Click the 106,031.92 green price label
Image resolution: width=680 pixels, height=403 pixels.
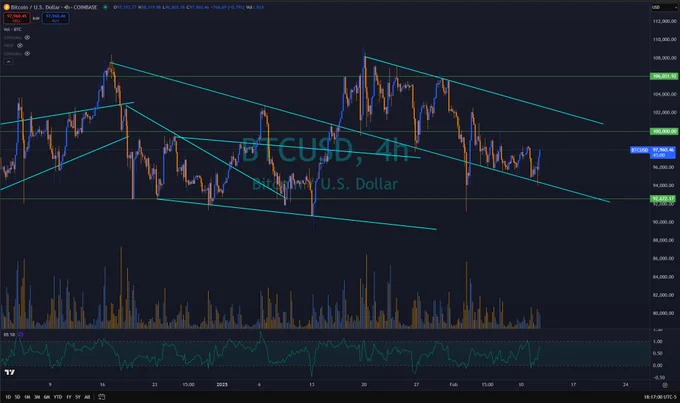point(664,76)
